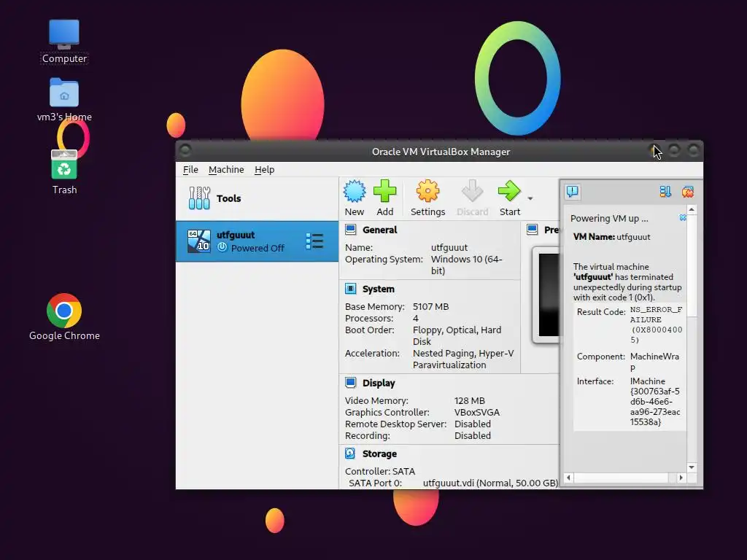The width and height of the screenshot is (747, 560).
Task: Select the Tools entry icon
Action: 199,198
